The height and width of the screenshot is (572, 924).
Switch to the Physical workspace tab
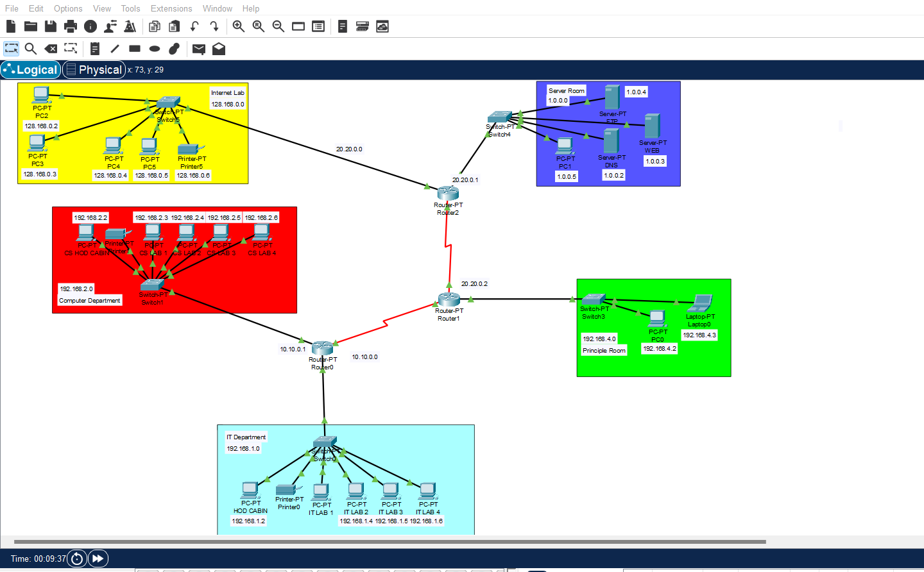point(94,69)
